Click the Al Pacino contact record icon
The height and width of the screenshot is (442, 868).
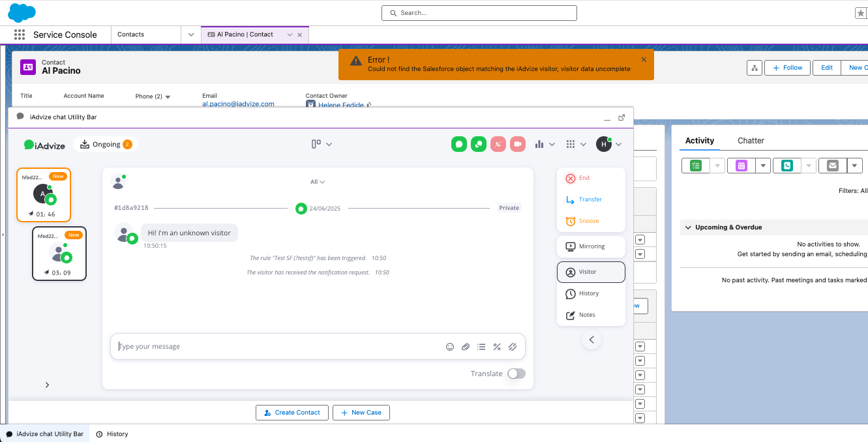28,66
